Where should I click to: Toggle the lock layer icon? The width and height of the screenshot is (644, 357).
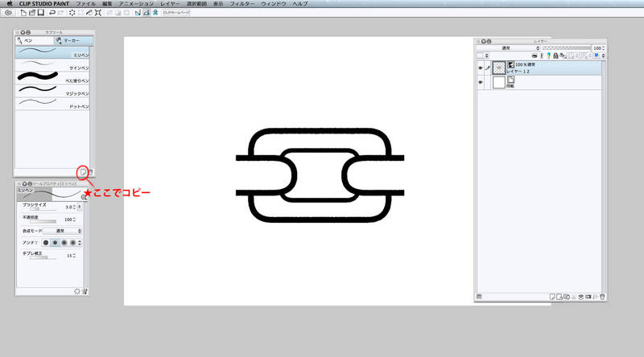pos(555,55)
